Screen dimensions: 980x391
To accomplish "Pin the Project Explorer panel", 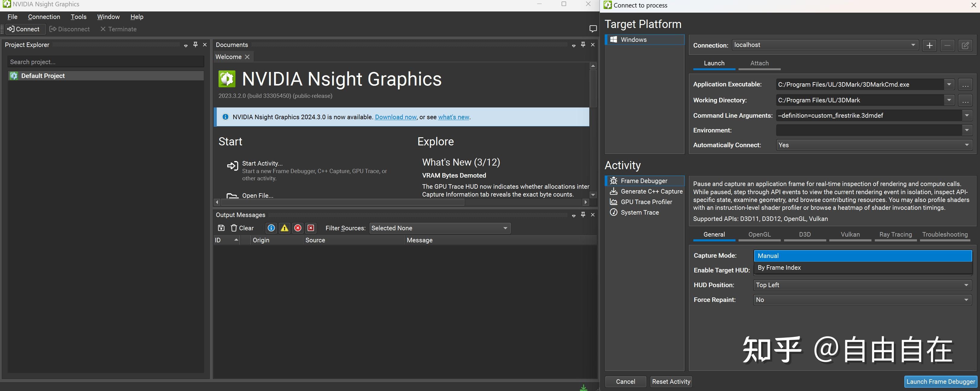I will pos(195,45).
